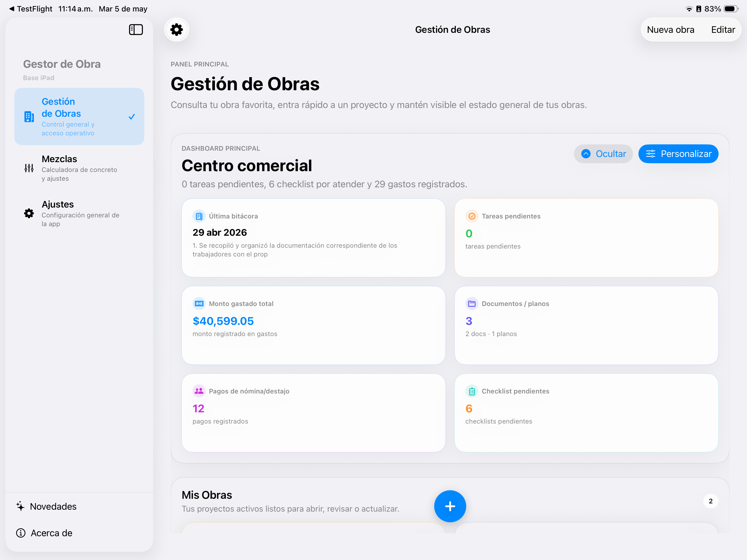Click the Monto gastado total banknote icon
The width and height of the screenshot is (747, 560).
199,304
